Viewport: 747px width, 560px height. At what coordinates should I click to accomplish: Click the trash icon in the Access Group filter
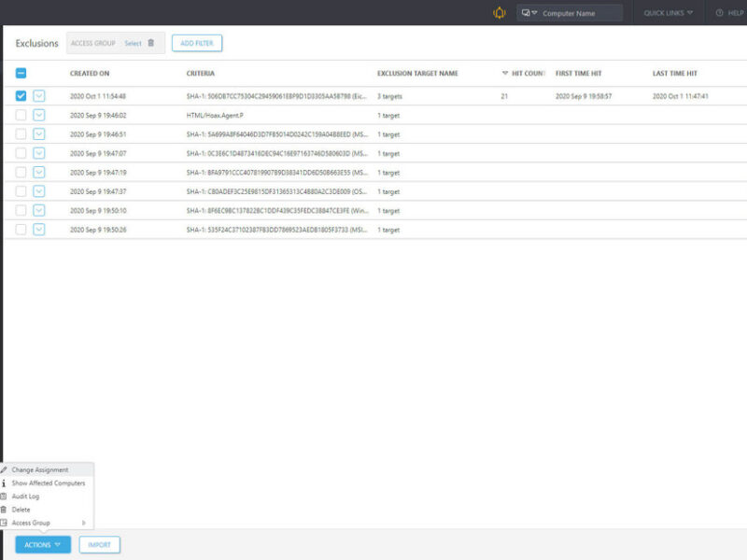[x=151, y=43]
